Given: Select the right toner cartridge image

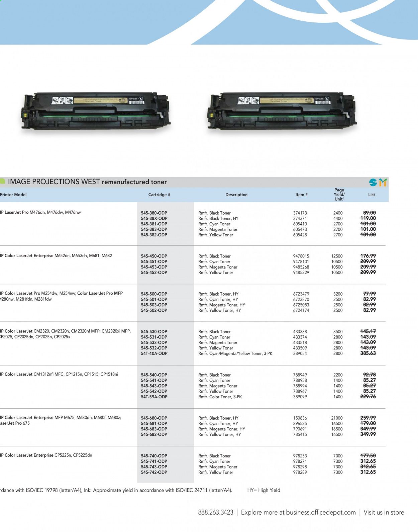Looking at the screenshot, I should [x=282, y=112].
